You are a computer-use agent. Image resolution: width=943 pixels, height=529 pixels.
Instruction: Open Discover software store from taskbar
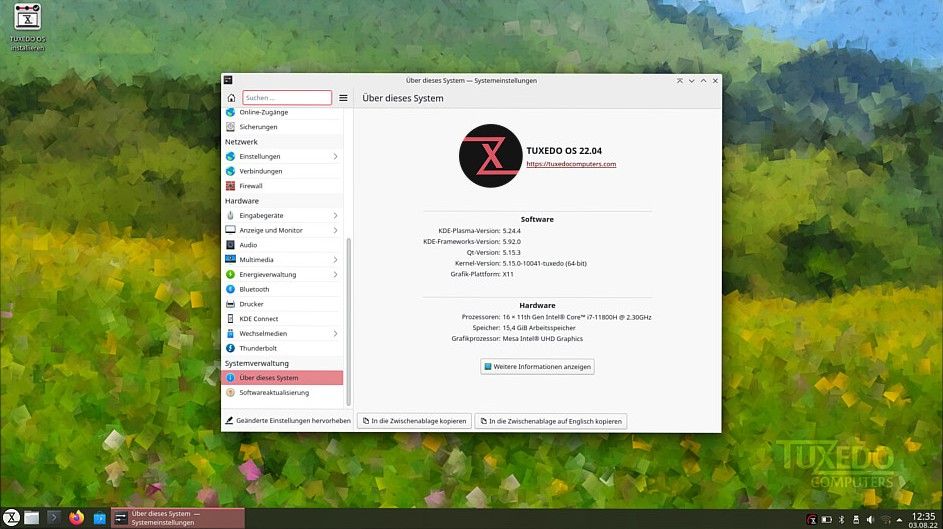coord(99,518)
